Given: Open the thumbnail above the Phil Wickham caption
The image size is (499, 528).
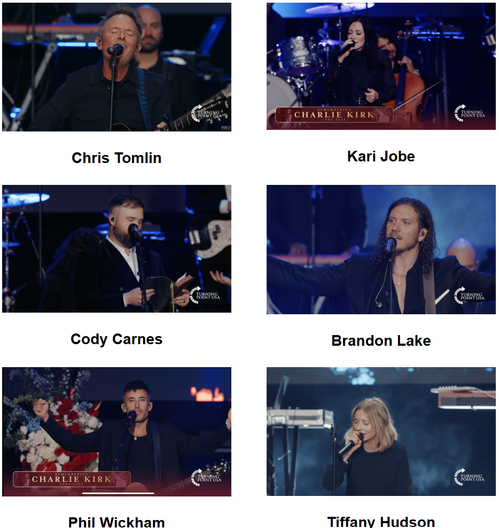Looking at the screenshot, I should point(117,432).
